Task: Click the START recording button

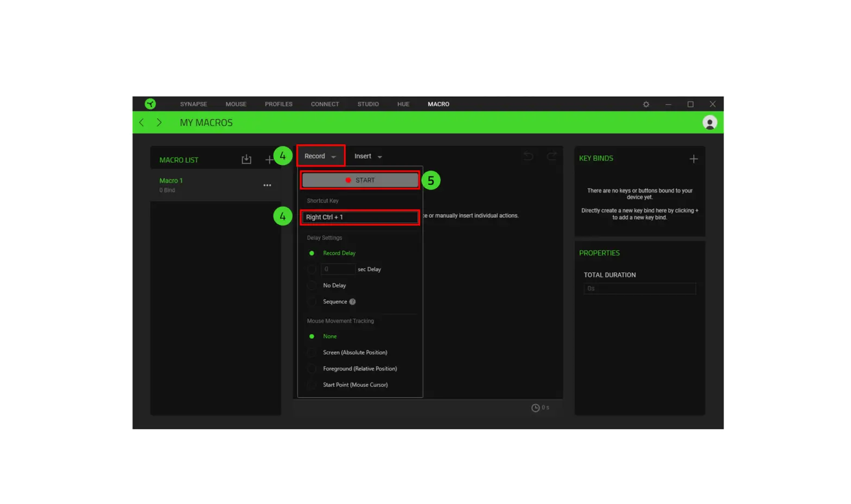Action: [360, 180]
